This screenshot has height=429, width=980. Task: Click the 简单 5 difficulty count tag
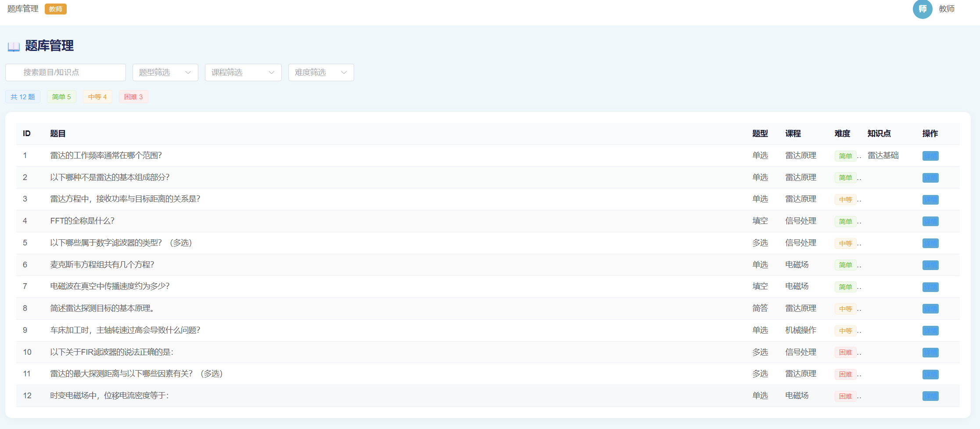pos(61,97)
